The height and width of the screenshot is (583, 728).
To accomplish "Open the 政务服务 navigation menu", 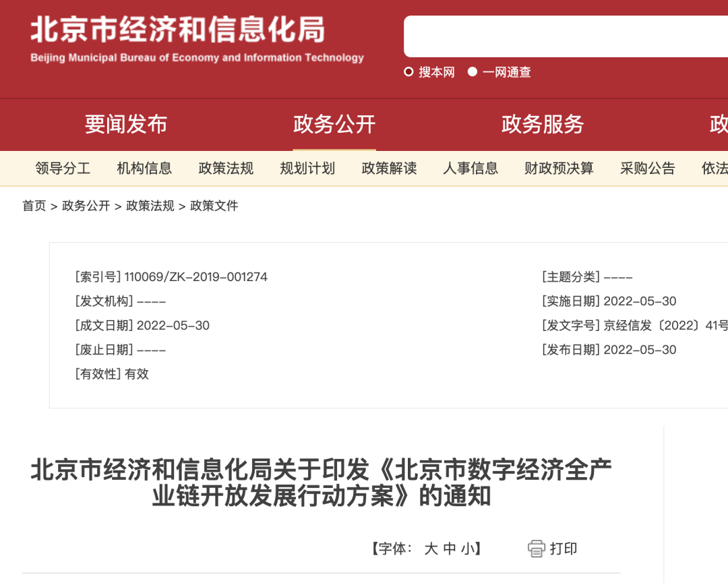I will click(543, 125).
